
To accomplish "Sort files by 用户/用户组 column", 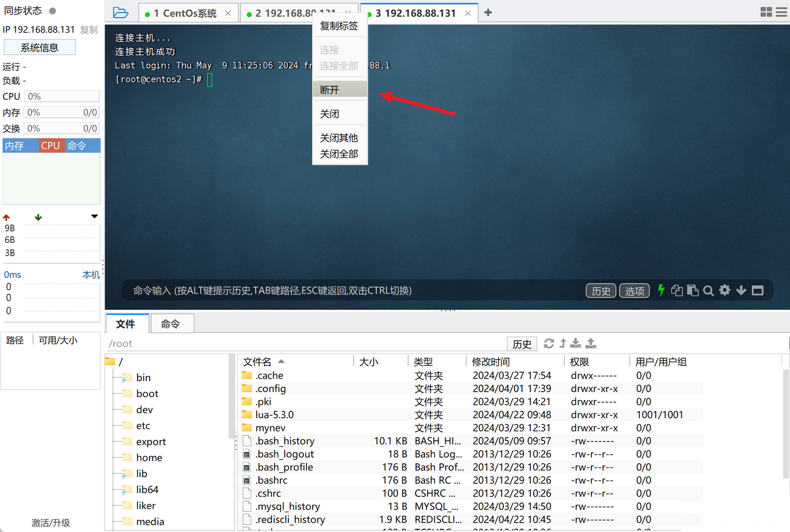I will click(706, 362).
